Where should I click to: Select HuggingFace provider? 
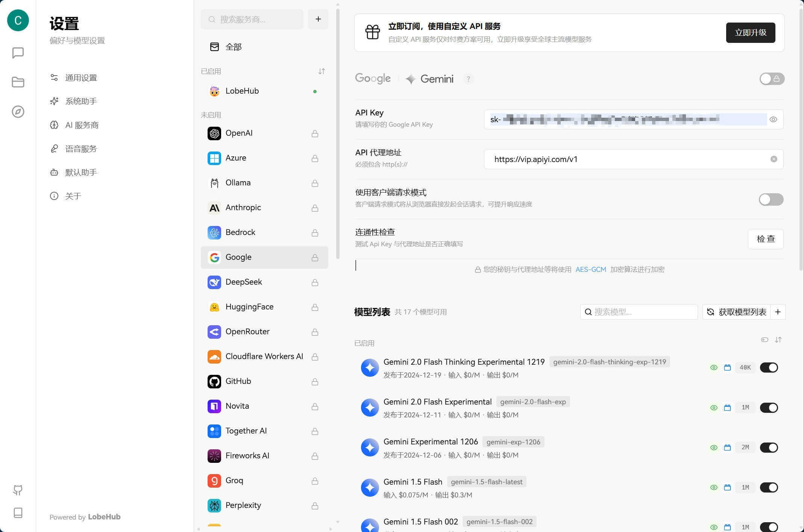tap(264, 307)
